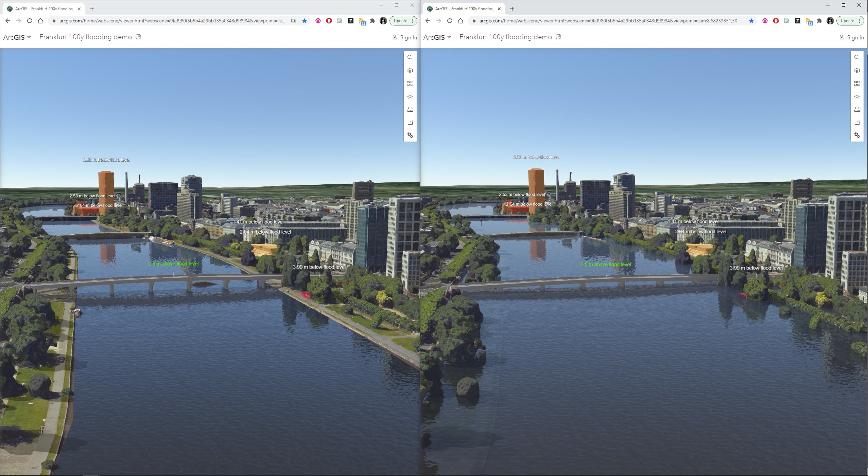
Task: Click the Sign In person icon
Action: pos(394,37)
